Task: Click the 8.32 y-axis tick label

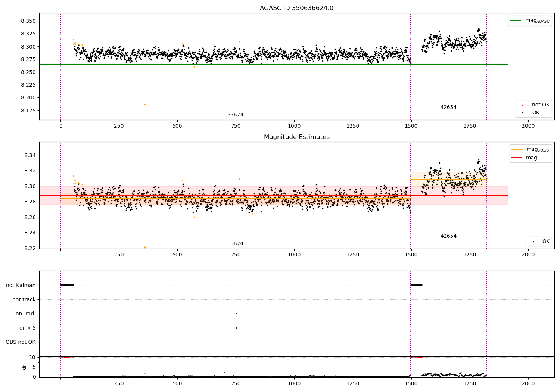Action: pyautogui.click(x=30, y=171)
